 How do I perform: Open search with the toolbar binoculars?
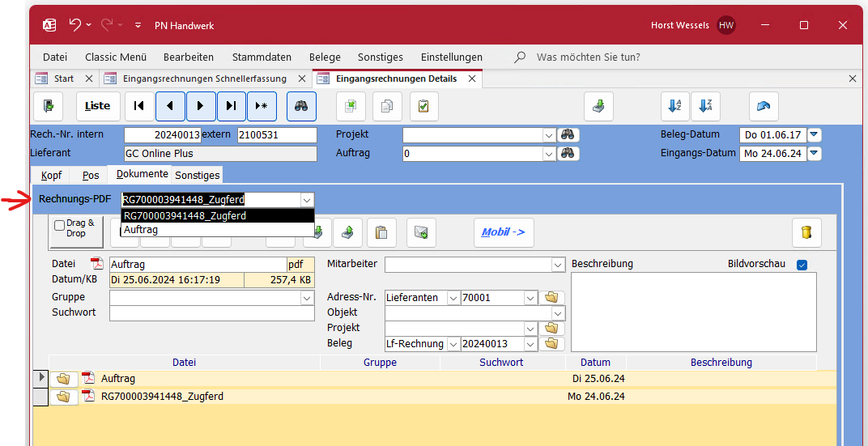point(301,106)
